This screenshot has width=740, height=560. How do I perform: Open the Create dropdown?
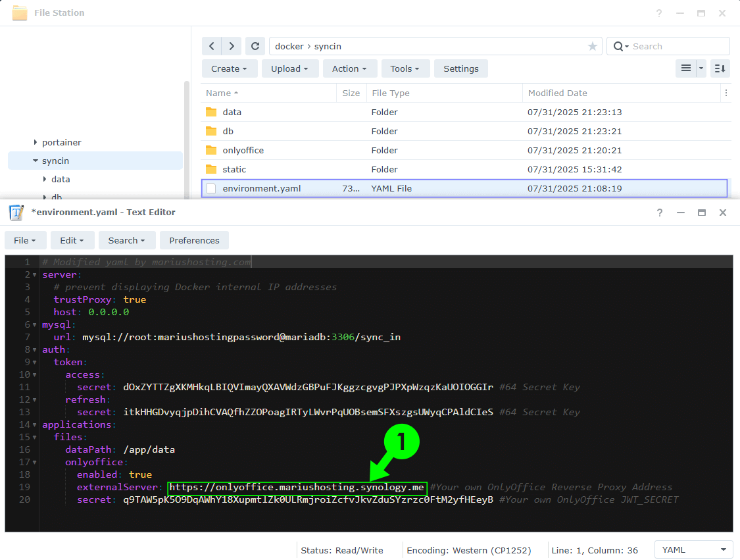230,68
